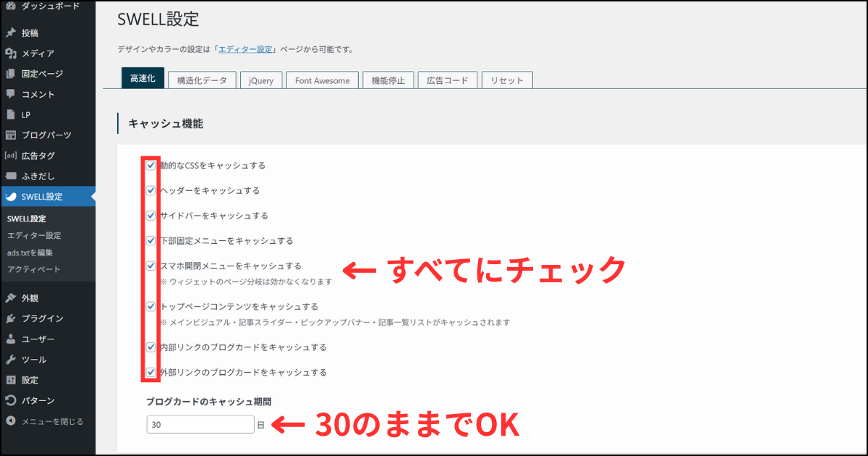Toggle 内部リンクのブログカードをキャッシュする checkbox
Image resolution: width=868 pixels, height=456 pixels.
point(151,347)
